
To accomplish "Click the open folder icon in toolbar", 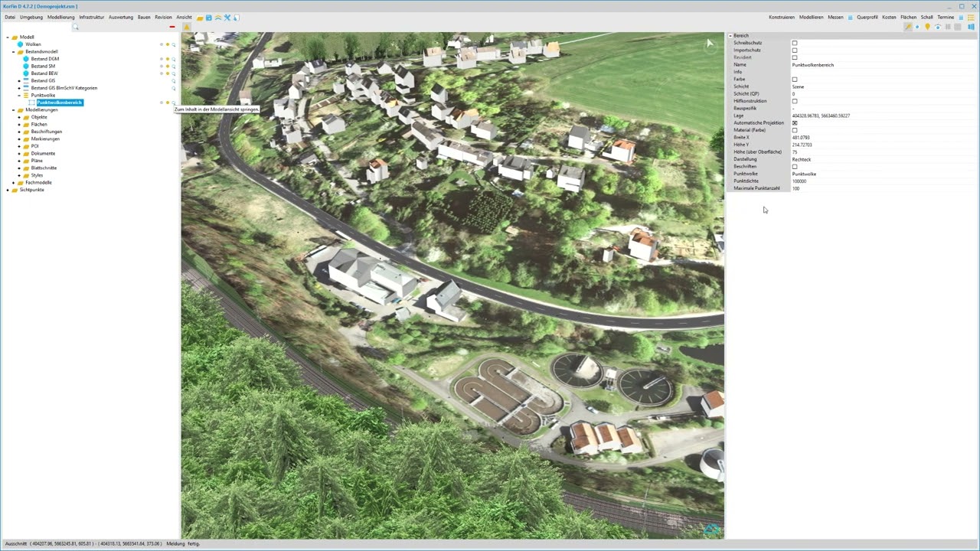I will pos(200,17).
